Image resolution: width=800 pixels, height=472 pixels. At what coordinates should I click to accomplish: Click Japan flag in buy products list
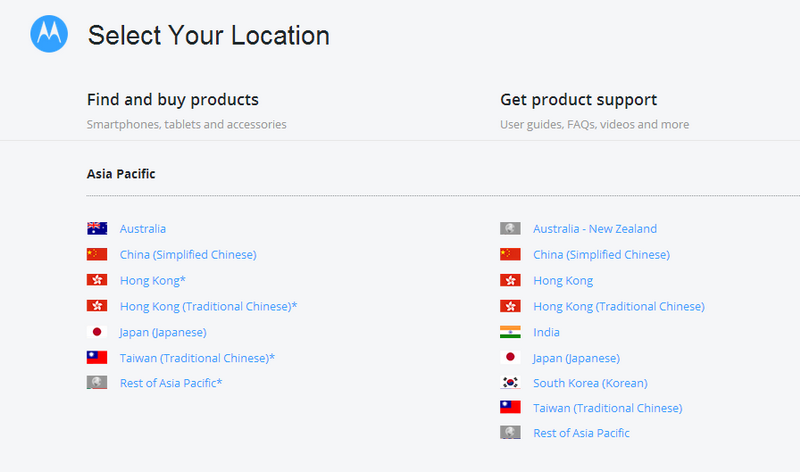click(x=97, y=332)
